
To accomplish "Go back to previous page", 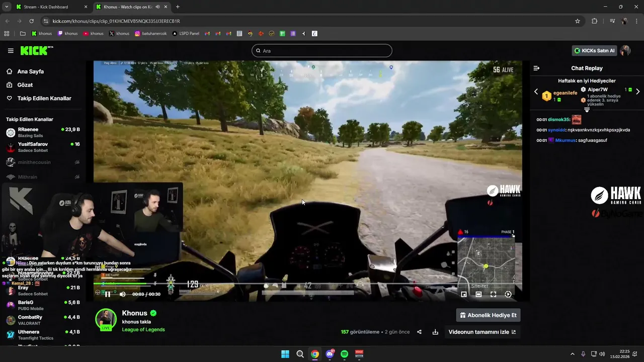I will [7, 21].
